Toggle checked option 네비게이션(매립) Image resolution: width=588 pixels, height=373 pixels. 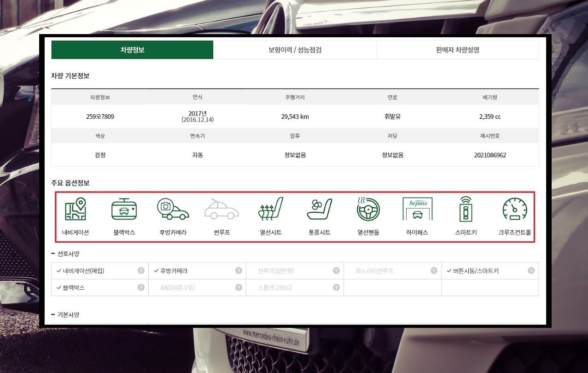pyautogui.click(x=80, y=271)
